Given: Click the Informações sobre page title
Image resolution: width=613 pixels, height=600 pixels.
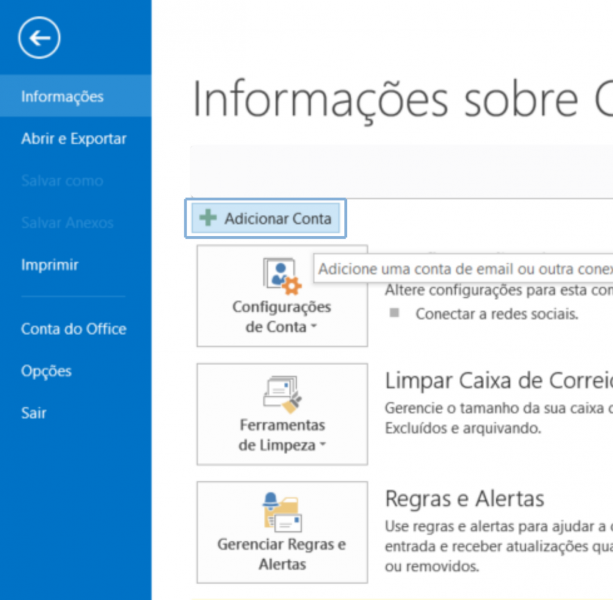Looking at the screenshot, I should [x=402, y=100].
